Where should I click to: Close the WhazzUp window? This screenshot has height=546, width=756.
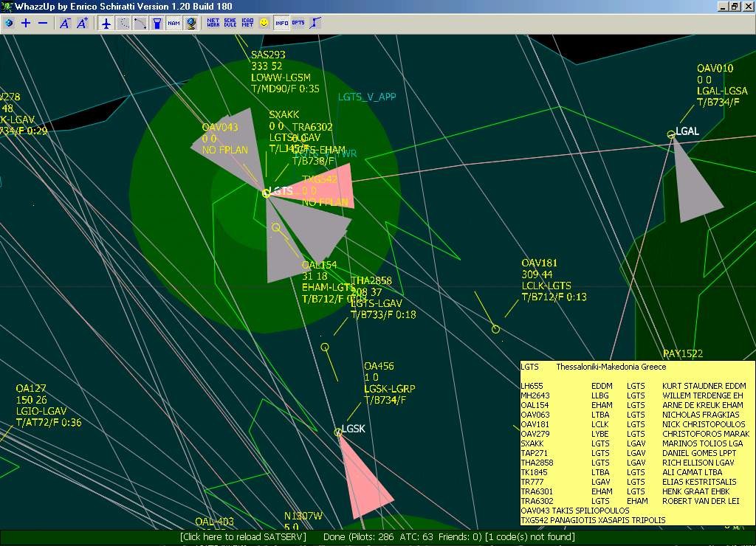(x=747, y=6)
